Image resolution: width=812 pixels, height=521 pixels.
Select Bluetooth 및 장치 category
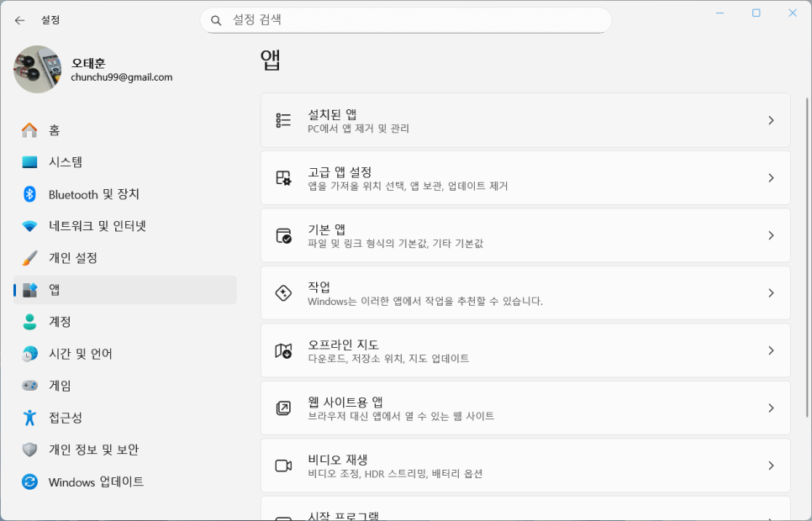[124, 194]
